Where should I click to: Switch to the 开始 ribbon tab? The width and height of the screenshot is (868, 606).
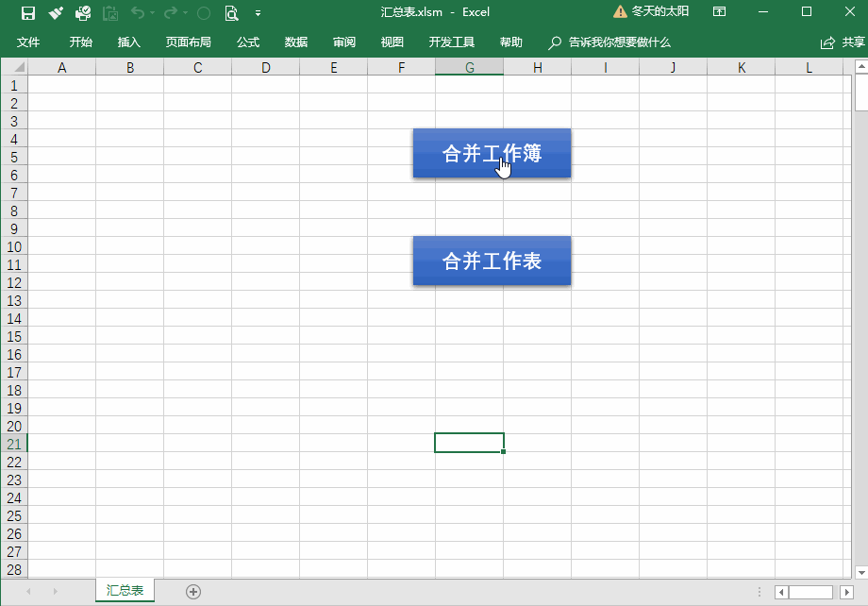tap(81, 42)
